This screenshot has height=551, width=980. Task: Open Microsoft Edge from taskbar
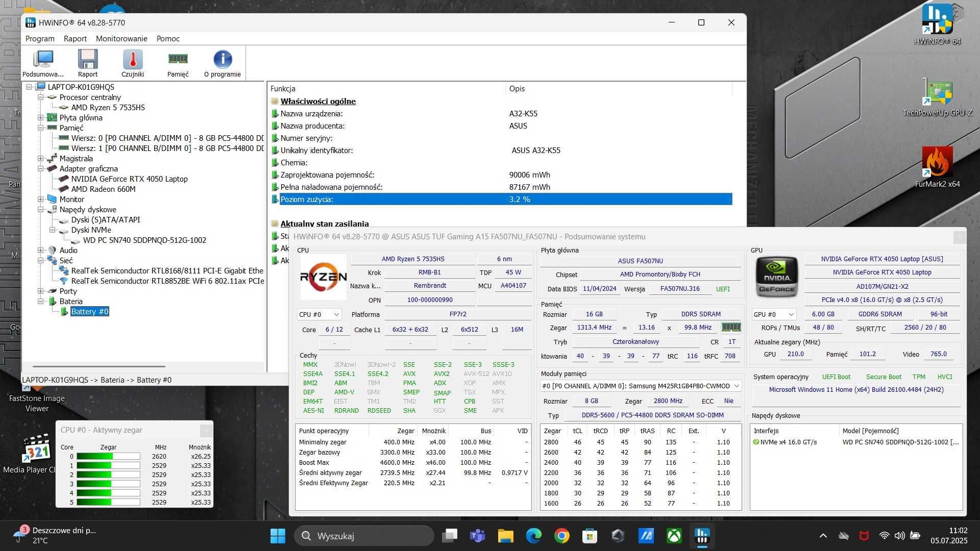pos(534,536)
